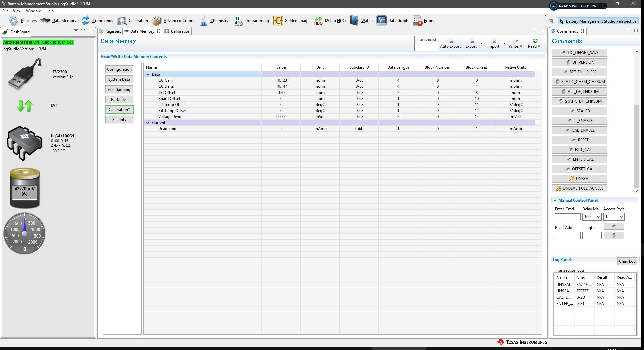Screen dimensions: 644x350
Task: Click the send command button in Manual Control Panel
Action: point(614,226)
